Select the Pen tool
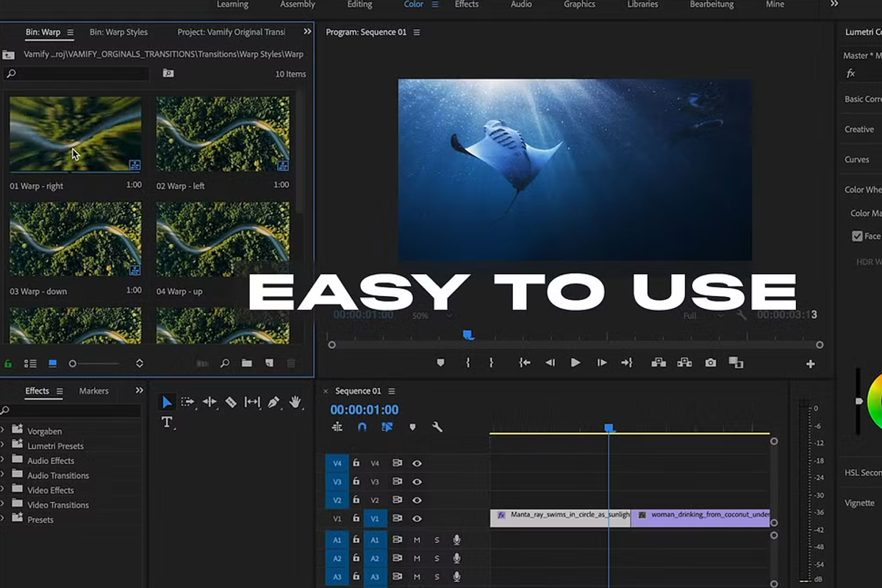 [273, 402]
